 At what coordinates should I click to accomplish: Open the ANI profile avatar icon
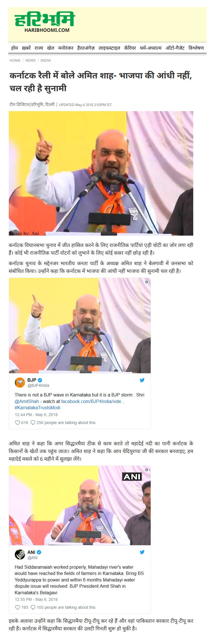20,555
